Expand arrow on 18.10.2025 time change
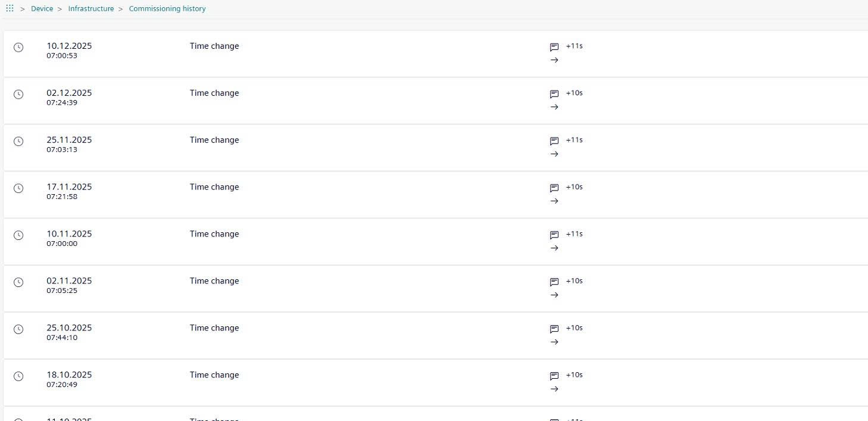This screenshot has height=421, width=868. pos(554,389)
